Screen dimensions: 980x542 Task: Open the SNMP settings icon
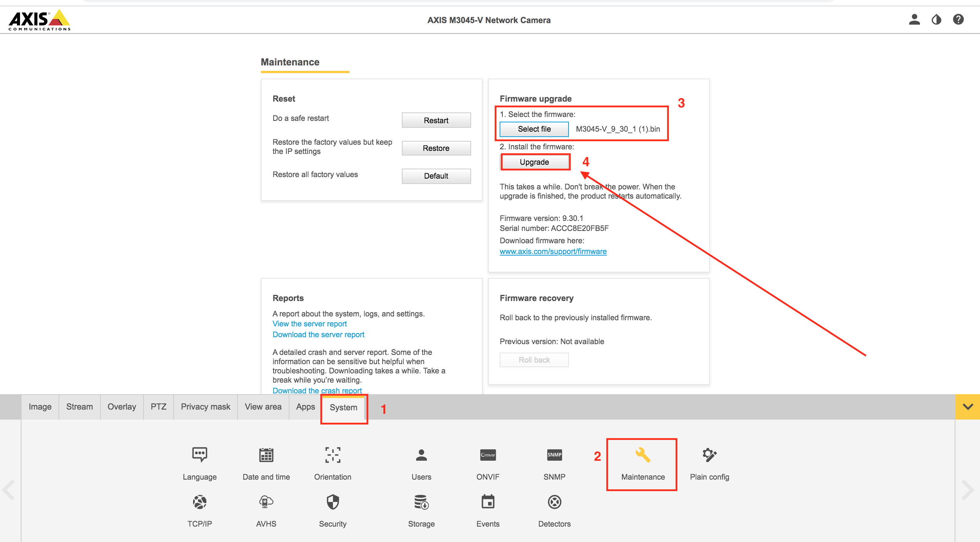[x=554, y=455]
